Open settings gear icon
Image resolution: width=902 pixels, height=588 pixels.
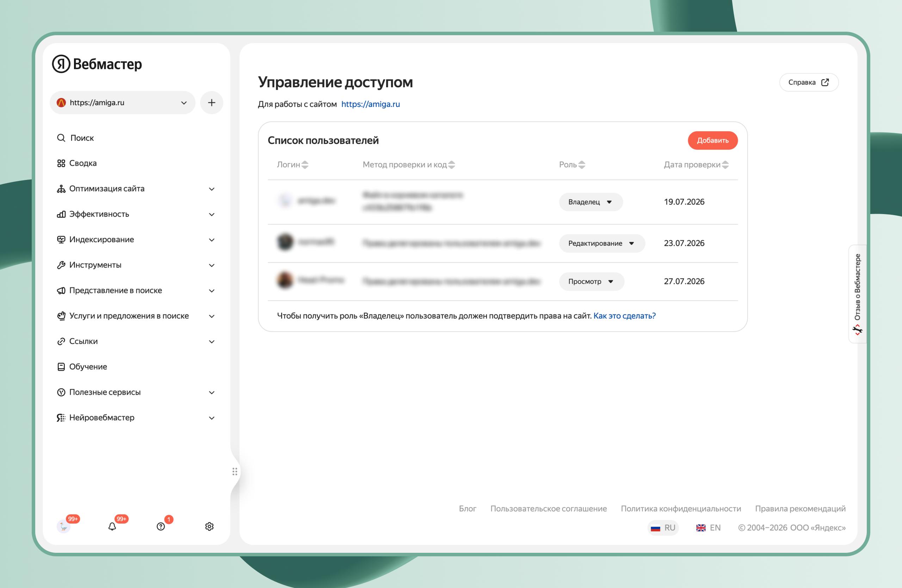tap(209, 526)
